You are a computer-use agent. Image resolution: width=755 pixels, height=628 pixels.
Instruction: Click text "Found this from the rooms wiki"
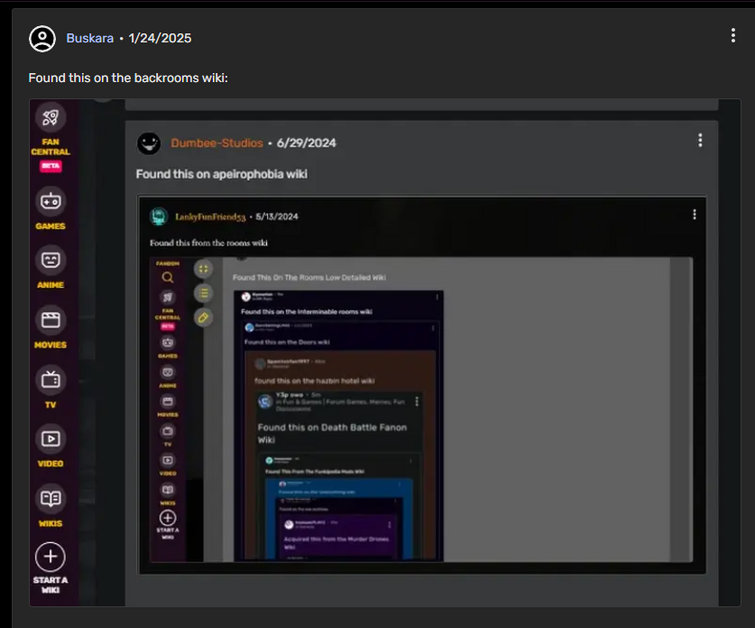point(208,243)
